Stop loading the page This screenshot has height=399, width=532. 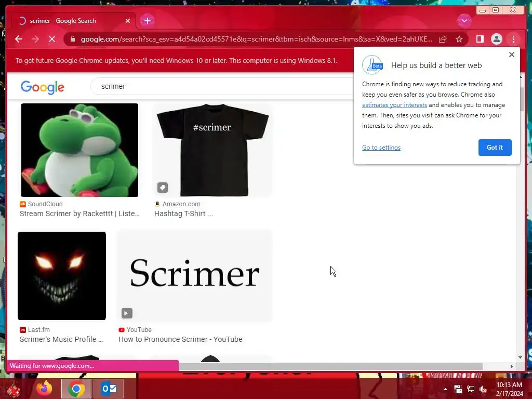coord(52,39)
